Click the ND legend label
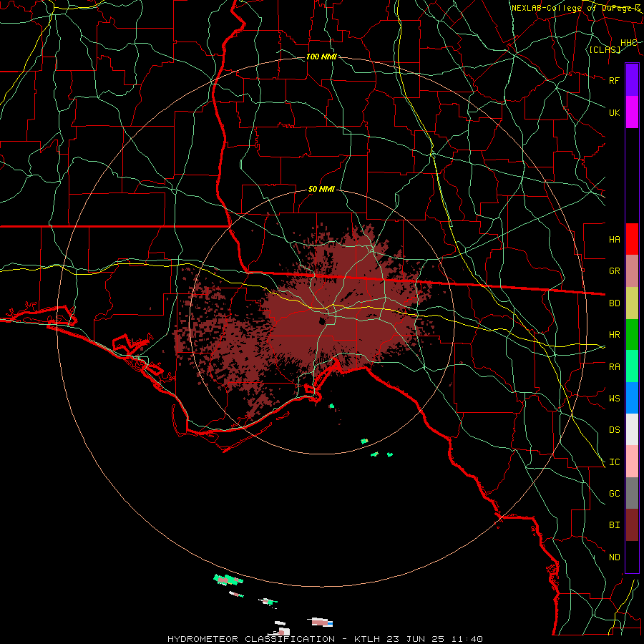The width and height of the screenshot is (644, 644). click(614, 557)
